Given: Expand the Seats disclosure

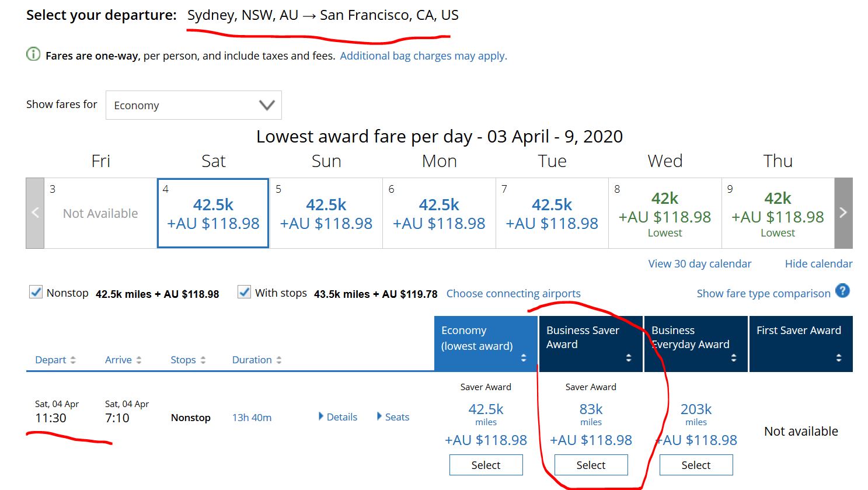Looking at the screenshot, I should coord(393,417).
